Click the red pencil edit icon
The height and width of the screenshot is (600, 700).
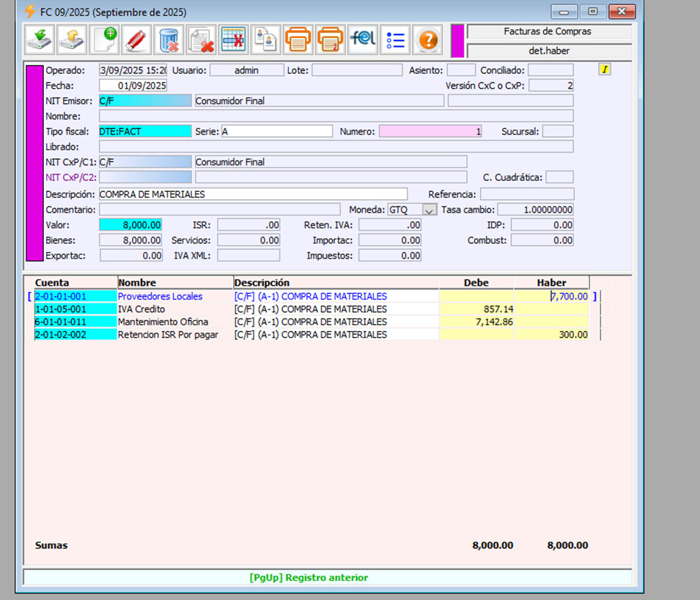tap(136, 40)
